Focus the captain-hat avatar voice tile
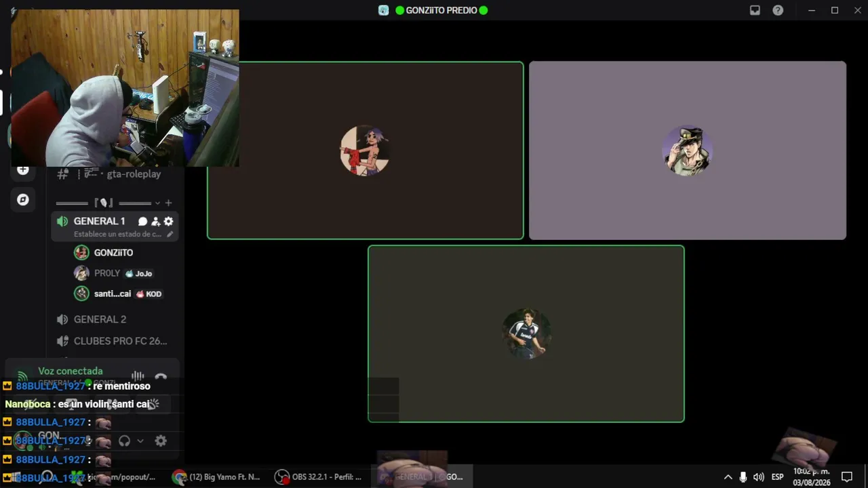Screen dimensions: 868x488 click(x=688, y=150)
